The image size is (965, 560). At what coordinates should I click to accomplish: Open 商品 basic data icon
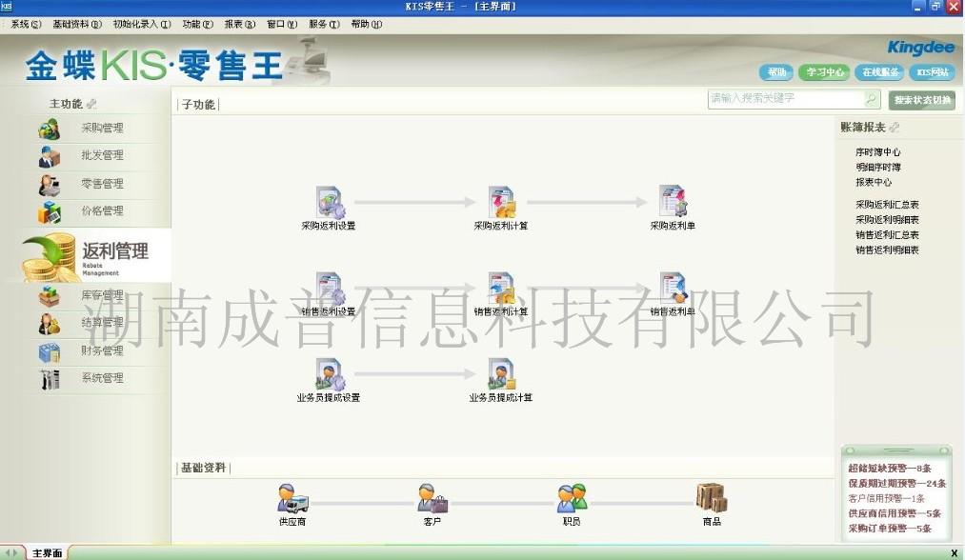(712, 497)
